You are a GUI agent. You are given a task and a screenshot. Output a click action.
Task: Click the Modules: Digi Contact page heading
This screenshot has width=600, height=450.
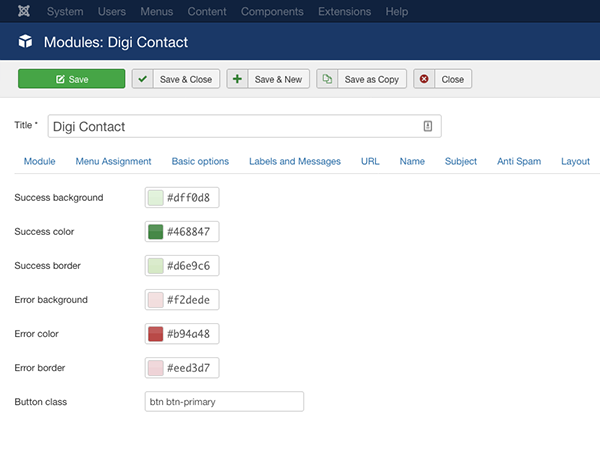pos(116,42)
